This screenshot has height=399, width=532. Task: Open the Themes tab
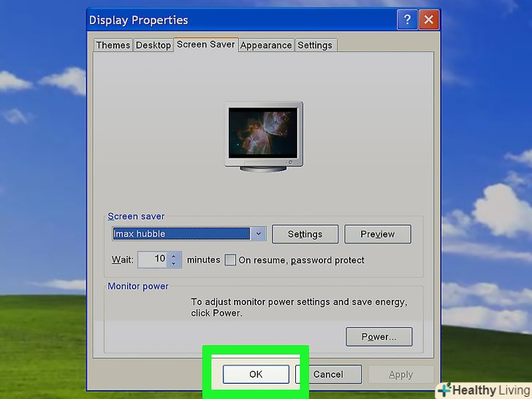tap(113, 45)
